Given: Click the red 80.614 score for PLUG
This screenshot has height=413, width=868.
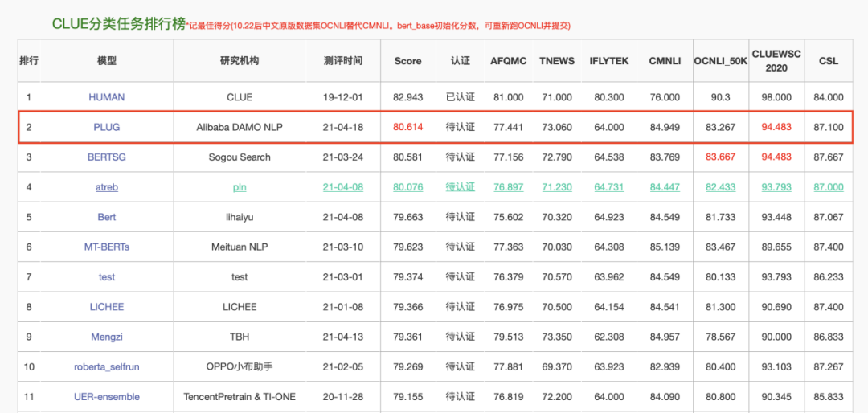Looking at the screenshot, I should tap(408, 127).
